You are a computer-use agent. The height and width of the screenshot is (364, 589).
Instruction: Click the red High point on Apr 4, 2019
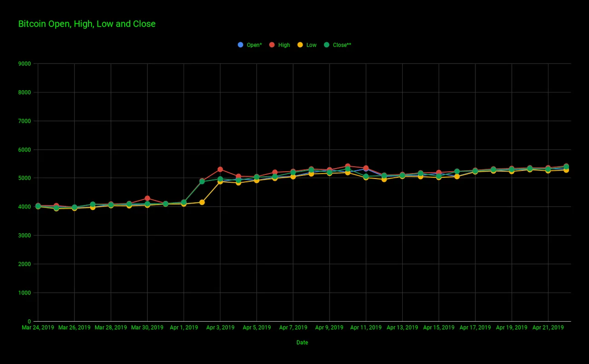(x=238, y=176)
